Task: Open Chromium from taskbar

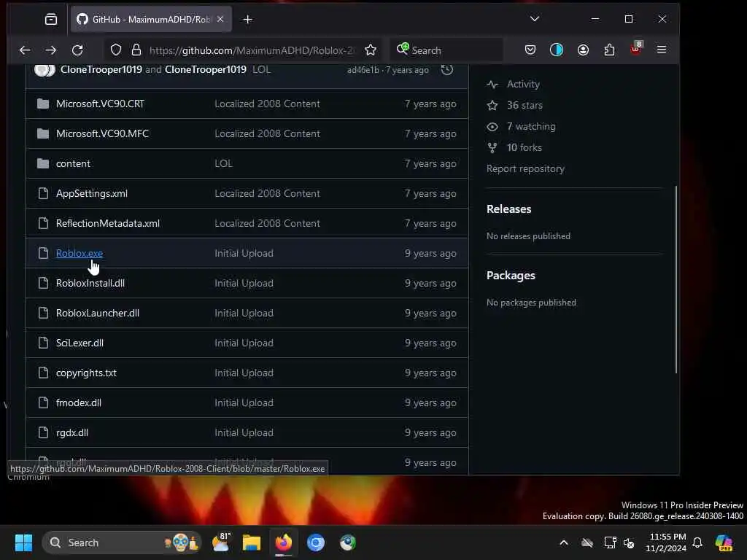Action: (x=315, y=542)
